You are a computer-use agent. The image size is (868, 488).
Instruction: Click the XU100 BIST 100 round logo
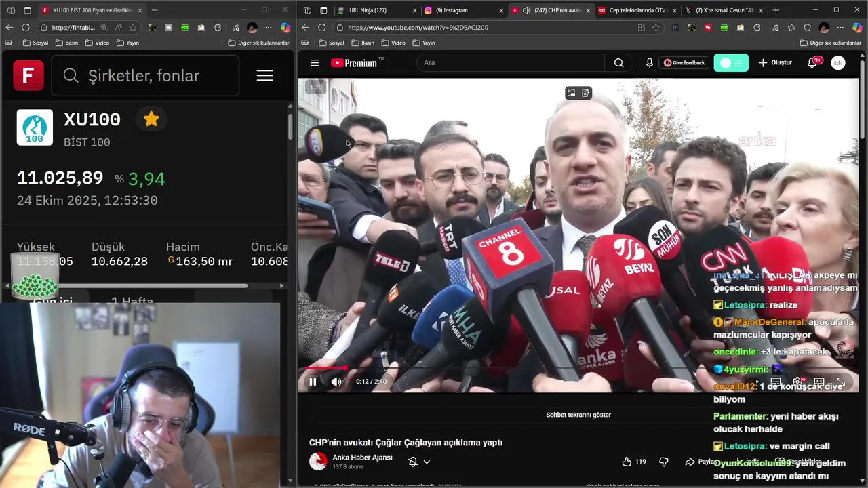(x=35, y=127)
